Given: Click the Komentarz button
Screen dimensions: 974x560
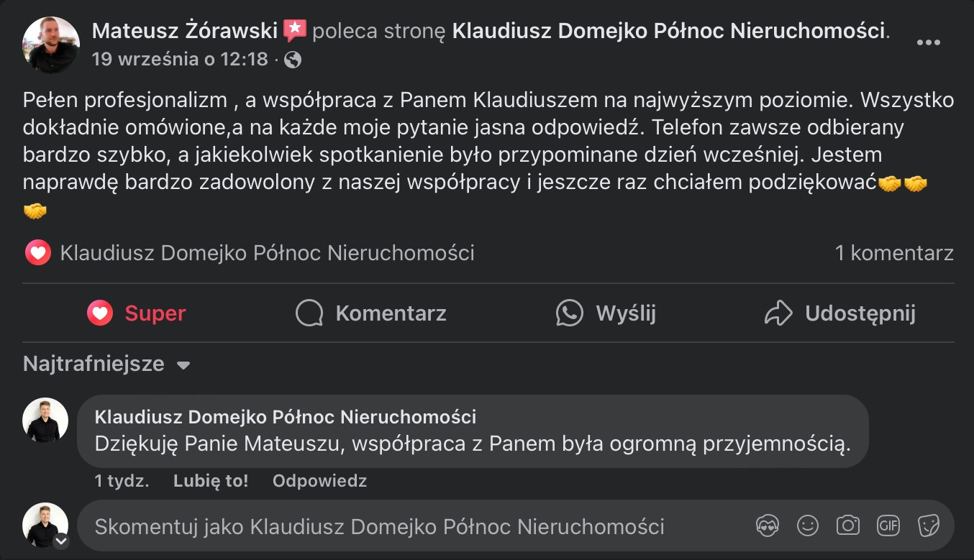Looking at the screenshot, I should pyautogui.click(x=371, y=313).
